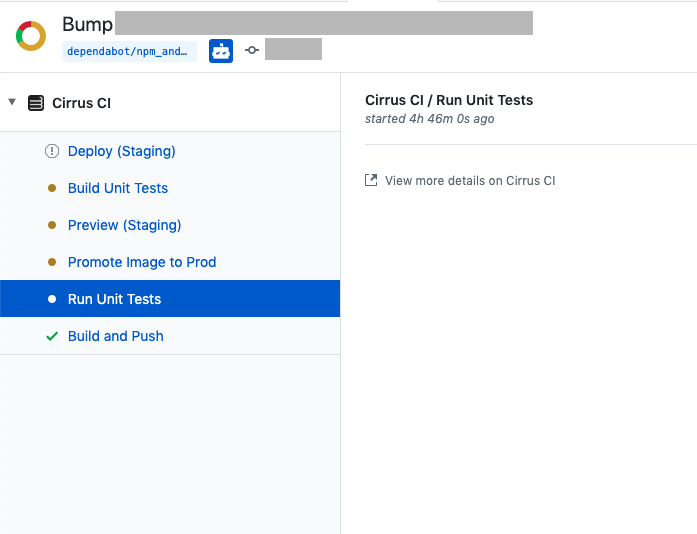Click the dependabot/npm_and… branch label

(x=129, y=52)
